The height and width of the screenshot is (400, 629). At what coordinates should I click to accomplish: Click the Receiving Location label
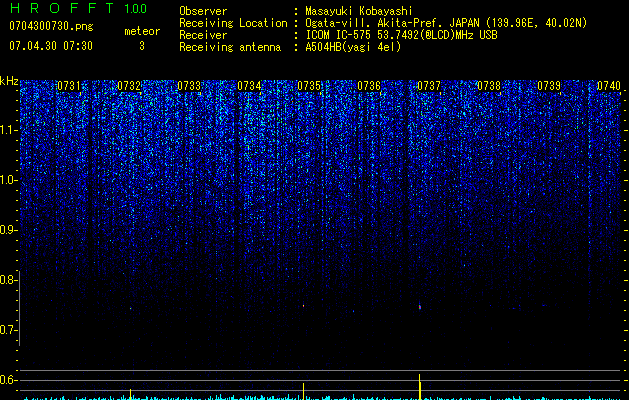point(233,23)
